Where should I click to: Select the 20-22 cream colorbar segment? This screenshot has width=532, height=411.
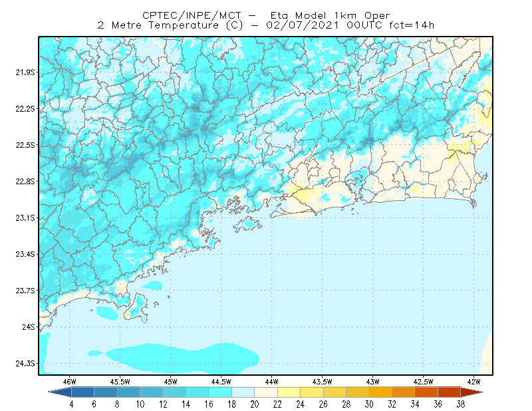pyautogui.click(x=266, y=392)
